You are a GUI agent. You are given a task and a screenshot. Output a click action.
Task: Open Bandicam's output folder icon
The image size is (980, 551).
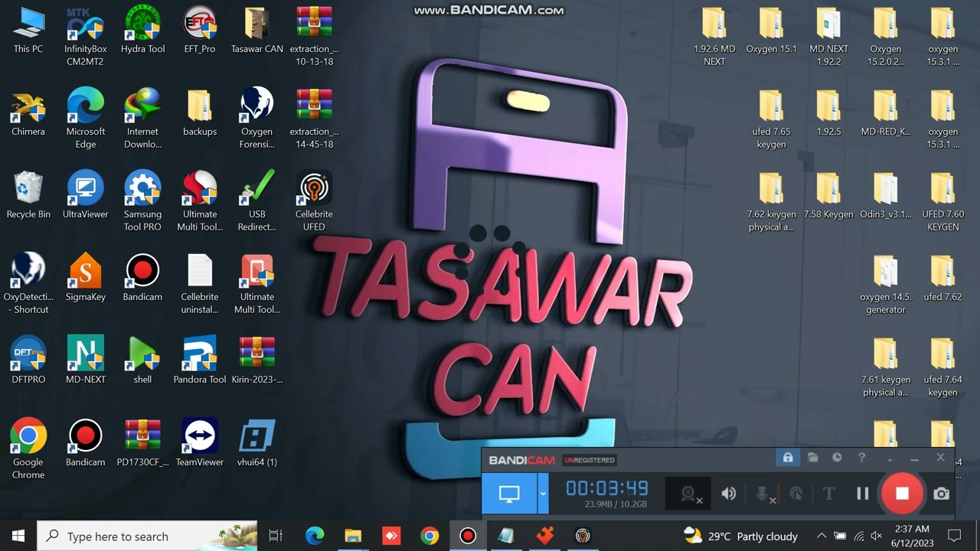click(812, 458)
